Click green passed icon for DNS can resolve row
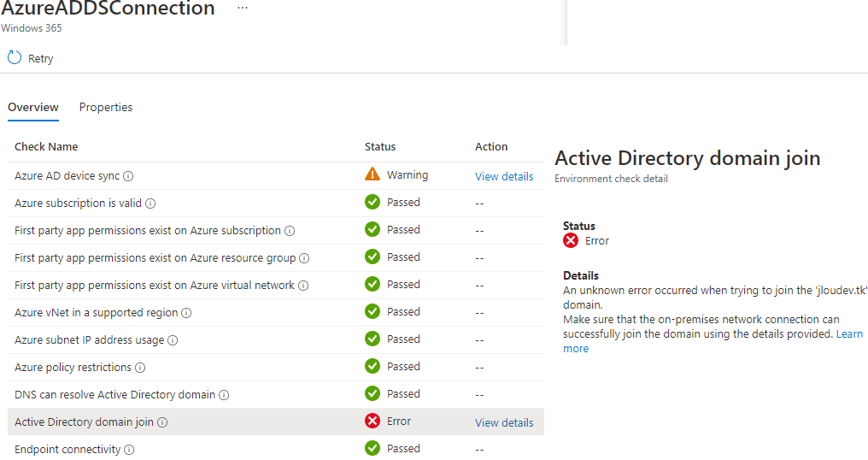The width and height of the screenshot is (868, 460). (x=372, y=393)
